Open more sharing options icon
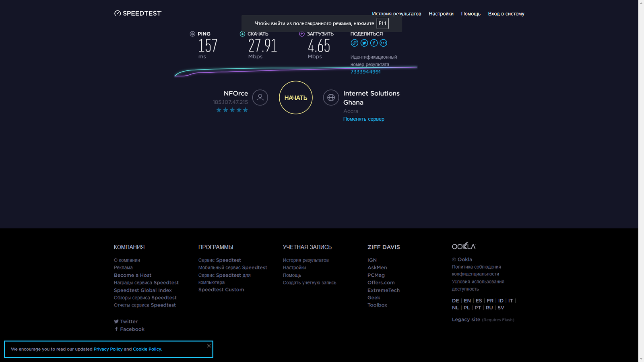 click(x=384, y=43)
